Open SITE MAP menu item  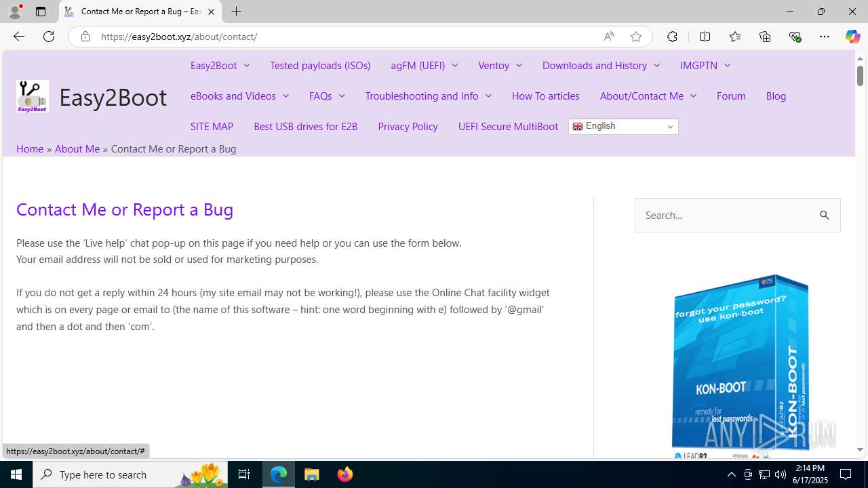click(212, 126)
